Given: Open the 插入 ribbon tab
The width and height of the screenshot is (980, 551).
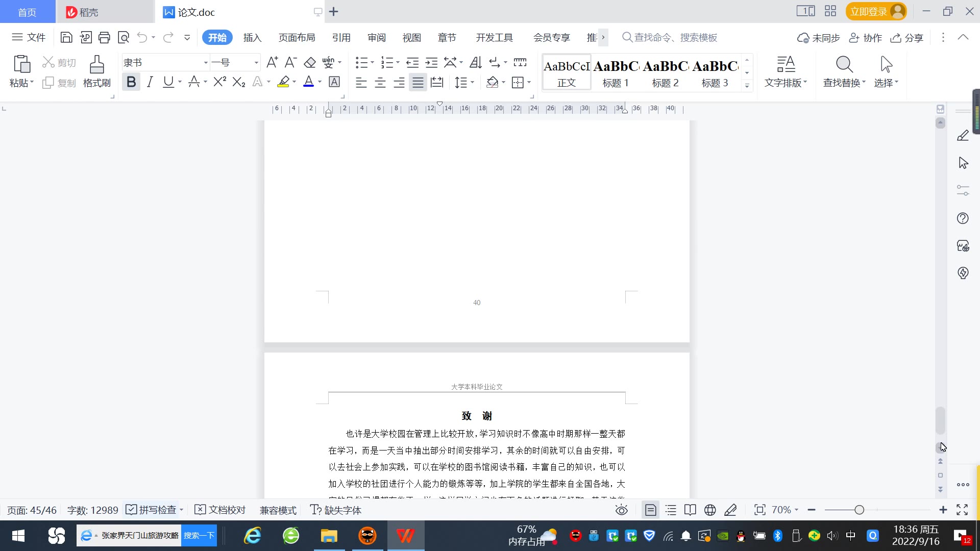Looking at the screenshot, I should point(252,37).
